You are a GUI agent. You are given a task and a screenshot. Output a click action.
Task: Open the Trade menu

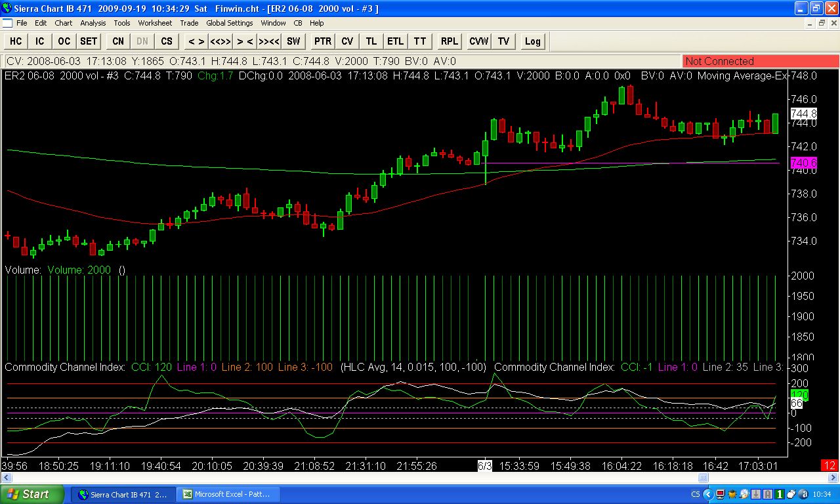tap(189, 23)
